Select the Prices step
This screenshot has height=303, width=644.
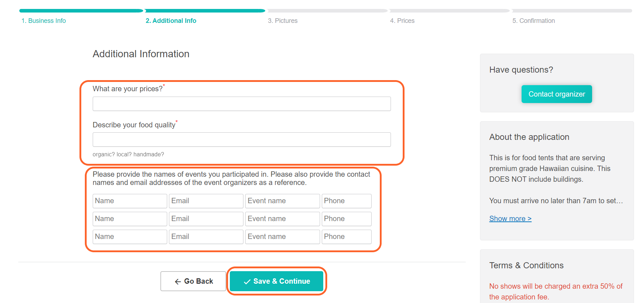click(x=402, y=20)
